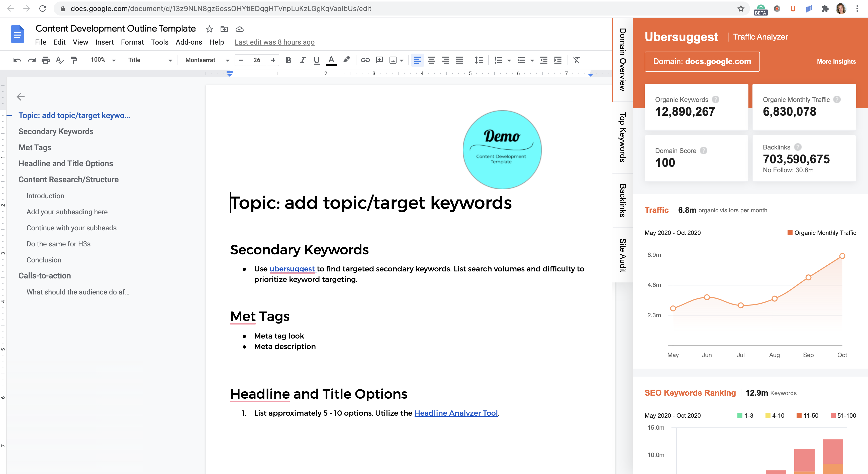Star the Content Development Outline document
The height and width of the screenshot is (474, 868).
coord(209,29)
